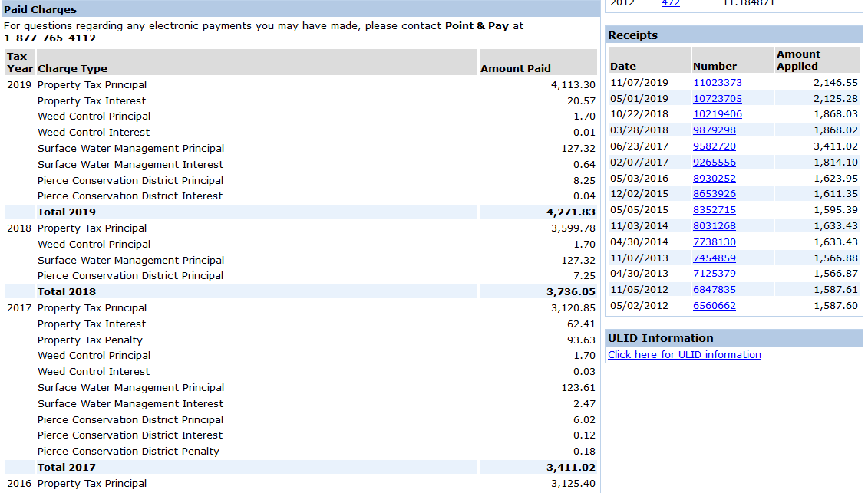Viewport: 868px width, 493px height.
Task: Open receipt number 8031268
Action: tap(714, 225)
